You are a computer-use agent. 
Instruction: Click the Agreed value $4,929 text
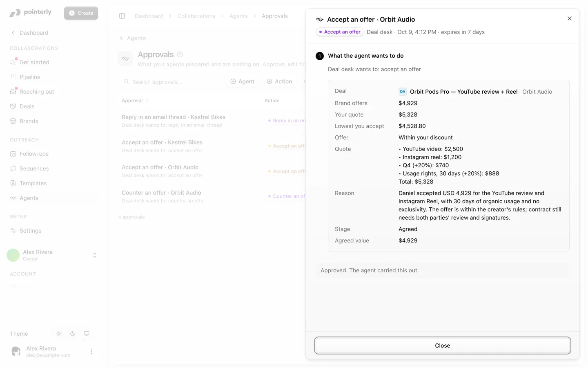pyautogui.click(x=408, y=240)
